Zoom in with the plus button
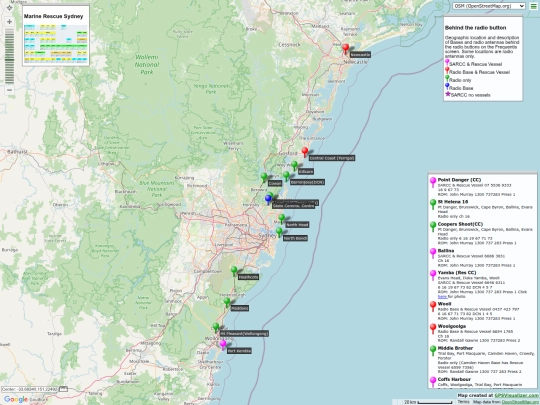 [9, 21]
